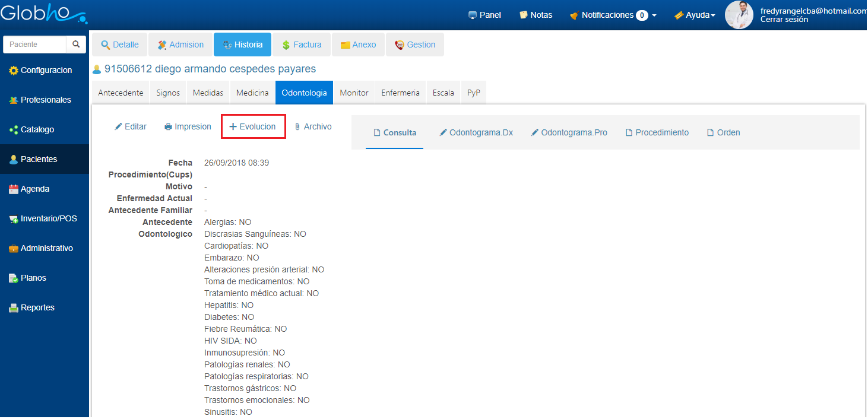The image size is (868, 419).
Task: Open the Odontograma.Dx tab
Action: pos(476,132)
